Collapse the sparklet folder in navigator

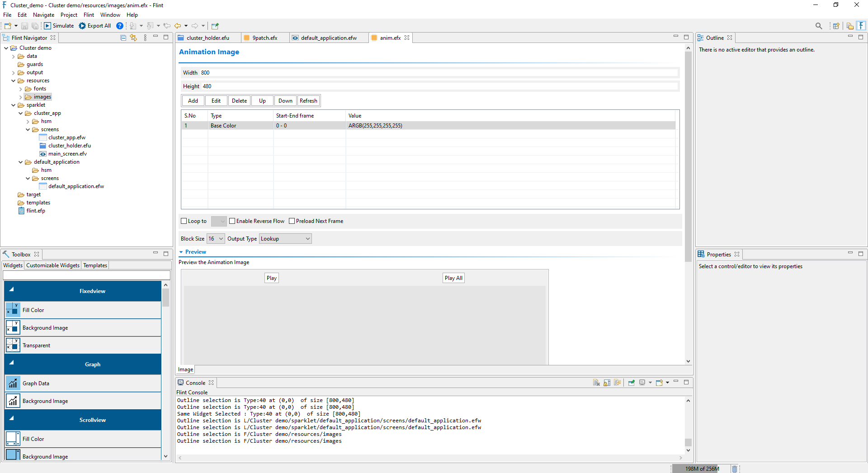pos(14,105)
